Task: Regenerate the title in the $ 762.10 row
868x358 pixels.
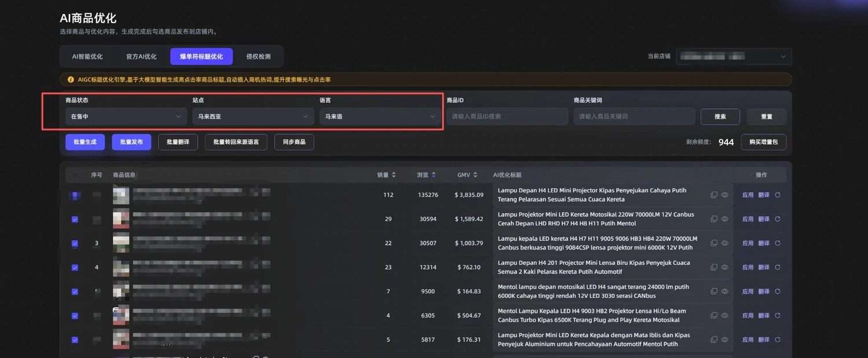Action: [x=778, y=267]
